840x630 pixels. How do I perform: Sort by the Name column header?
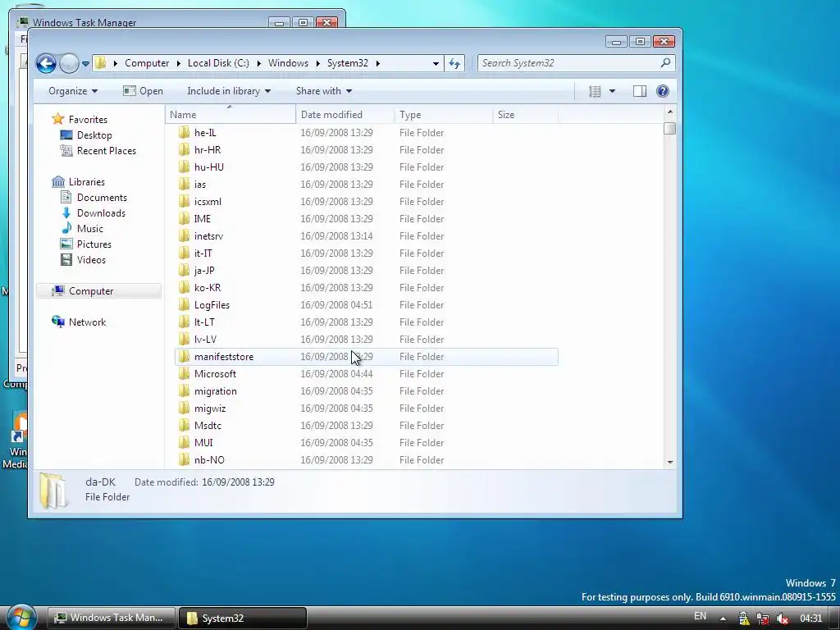(231, 114)
